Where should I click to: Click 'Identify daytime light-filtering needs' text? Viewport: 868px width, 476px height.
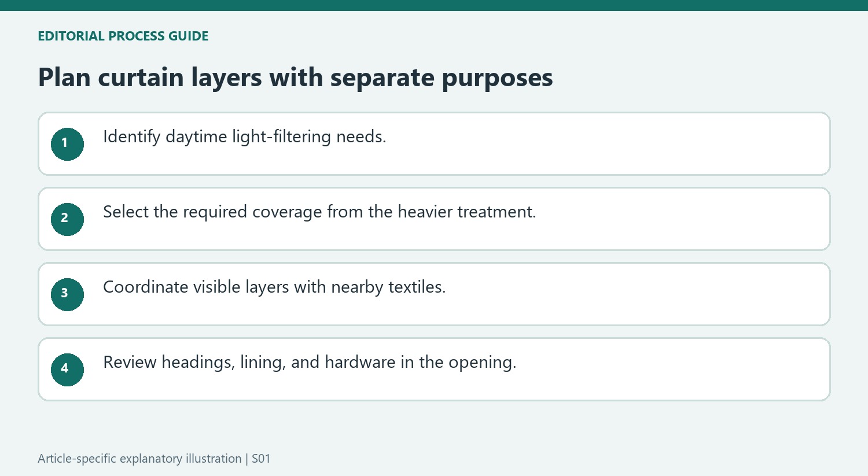[244, 137]
